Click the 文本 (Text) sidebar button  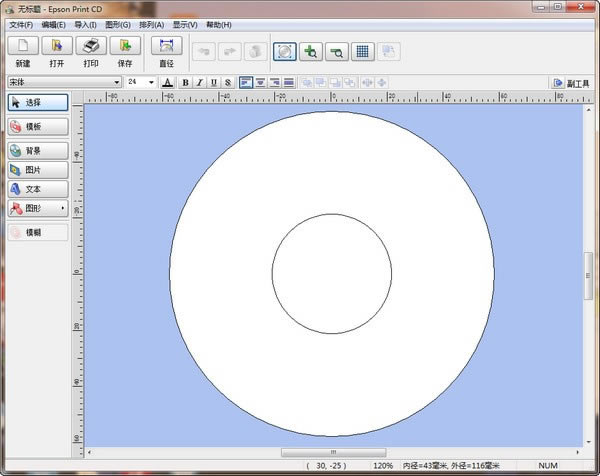38,189
